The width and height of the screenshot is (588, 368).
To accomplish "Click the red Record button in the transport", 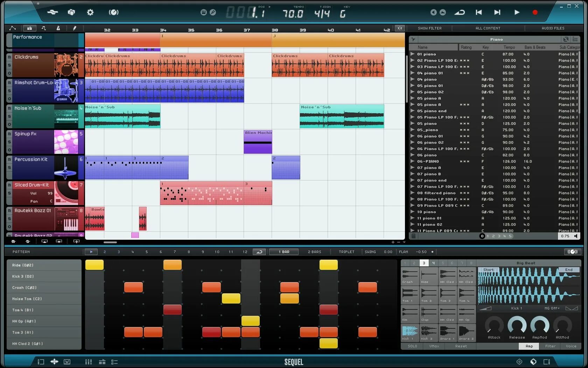I will click(x=535, y=12).
